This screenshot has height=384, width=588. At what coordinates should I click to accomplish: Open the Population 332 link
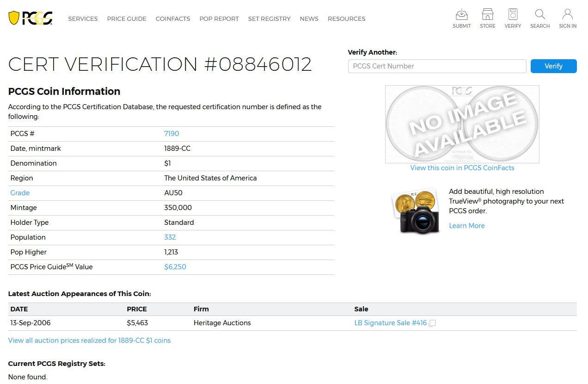170,237
